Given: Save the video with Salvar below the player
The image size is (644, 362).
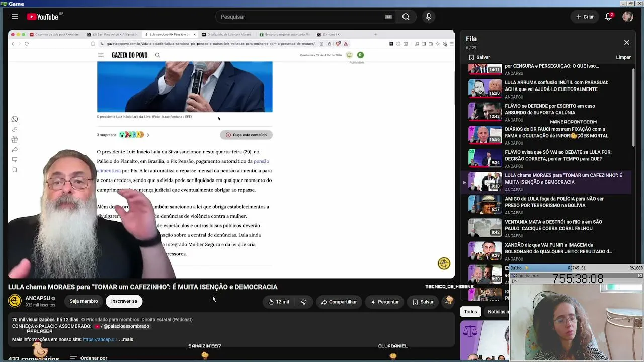Looking at the screenshot, I should point(423,302).
